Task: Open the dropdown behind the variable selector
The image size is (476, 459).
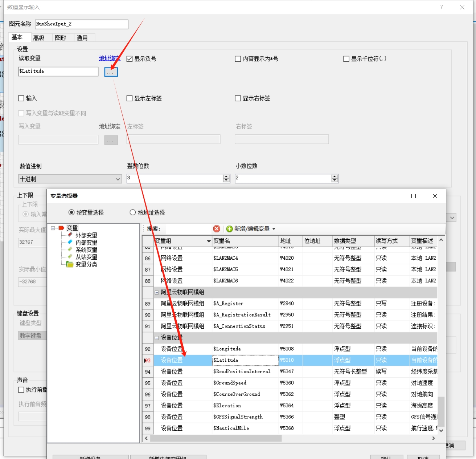Action: (452, 218)
